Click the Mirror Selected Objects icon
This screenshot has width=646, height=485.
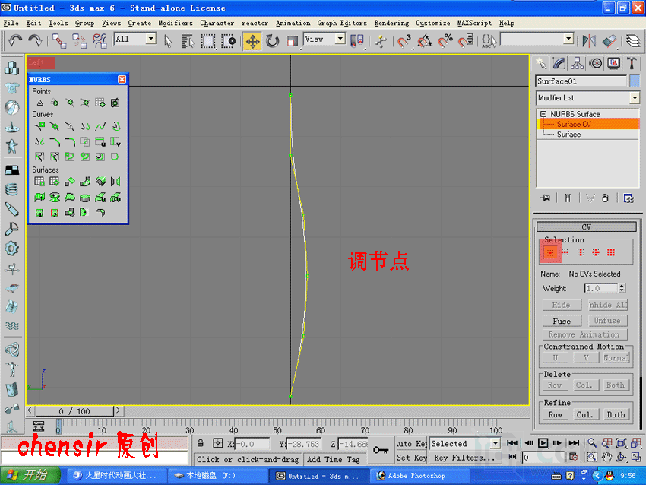coord(589,41)
